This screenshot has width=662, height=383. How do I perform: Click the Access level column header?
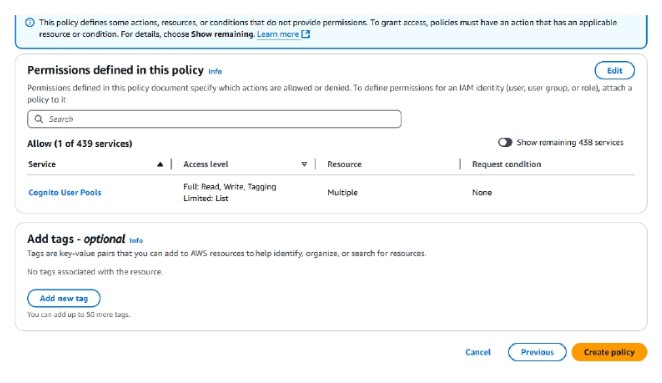pyautogui.click(x=206, y=164)
